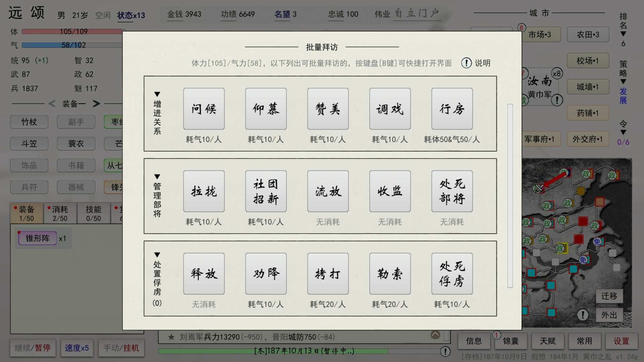The width and height of the screenshot is (644, 362).
Task: Toggle game speed 速度x5
Action: 77,348
